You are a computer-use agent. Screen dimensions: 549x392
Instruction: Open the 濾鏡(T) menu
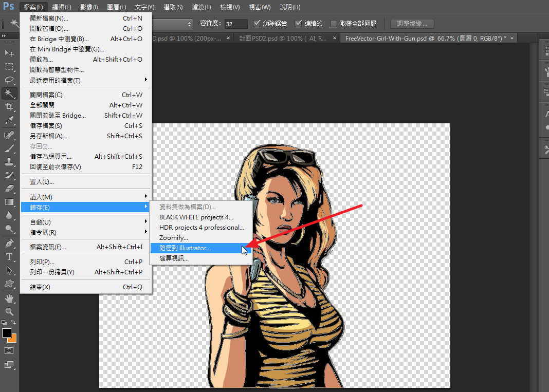(x=202, y=7)
